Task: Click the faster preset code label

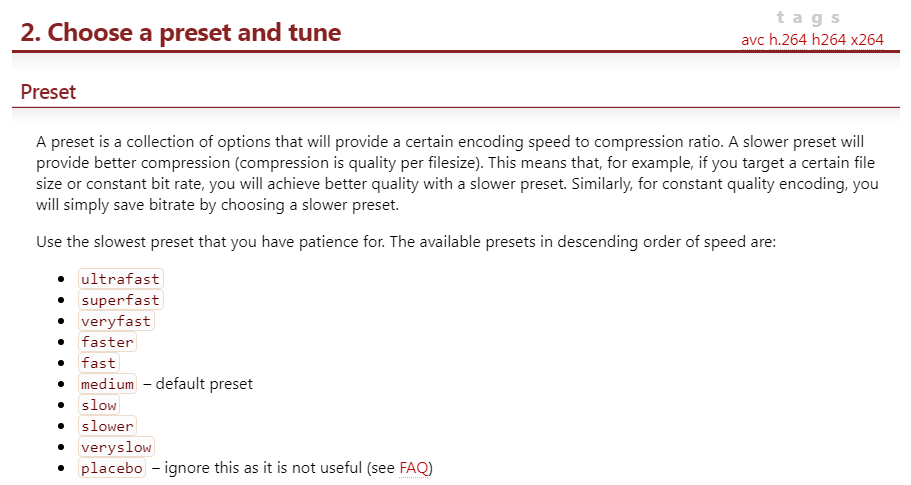Action: pos(107,342)
